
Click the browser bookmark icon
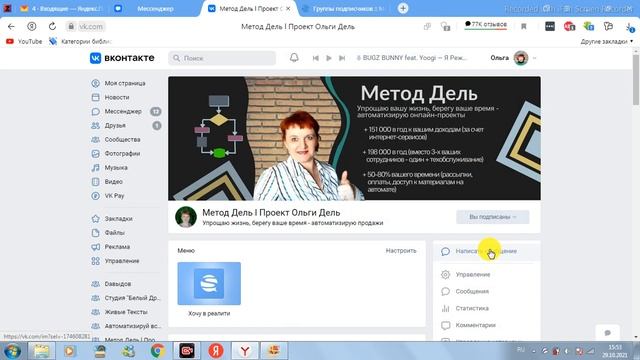click(524, 27)
